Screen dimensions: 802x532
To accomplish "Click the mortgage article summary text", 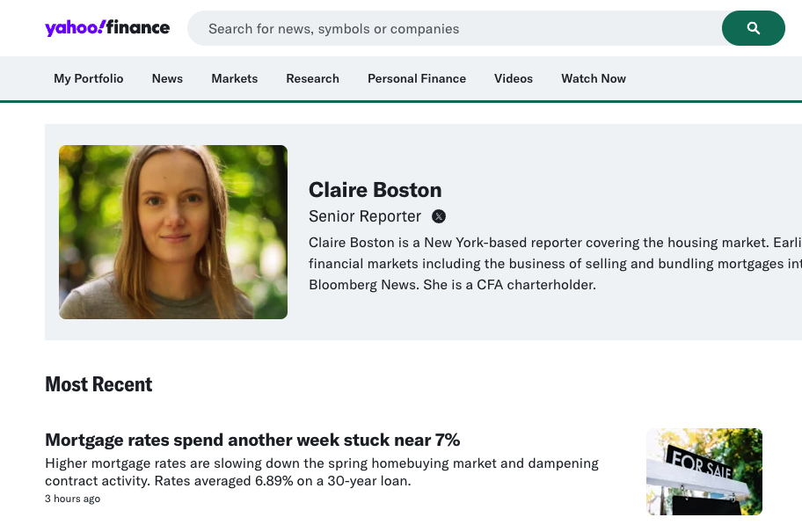I will [x=321, y=471].
